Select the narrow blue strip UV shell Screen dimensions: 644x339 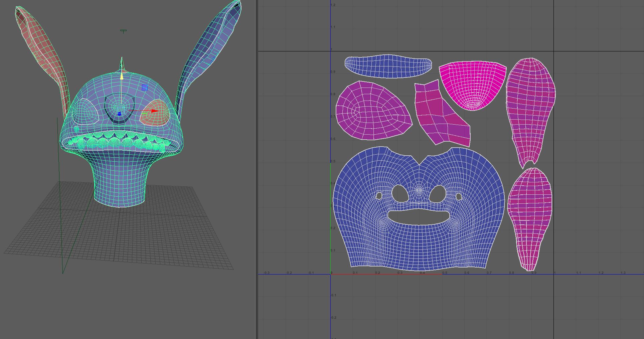[x=388, y=66]
